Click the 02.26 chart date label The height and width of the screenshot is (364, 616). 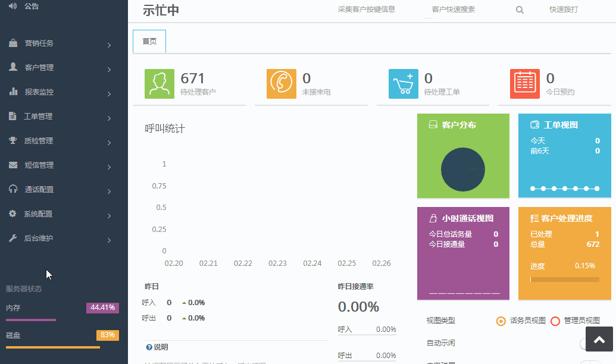[x=382, y=263]
